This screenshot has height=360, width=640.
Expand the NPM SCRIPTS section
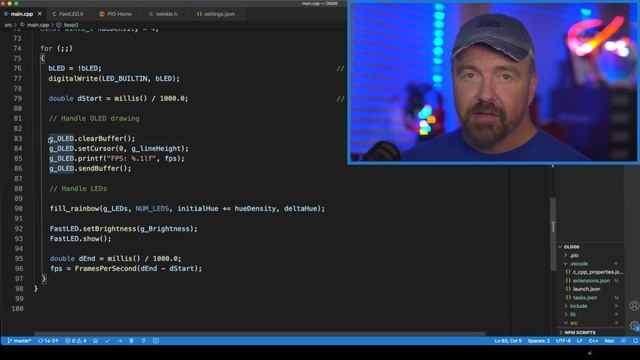(590, 333)
